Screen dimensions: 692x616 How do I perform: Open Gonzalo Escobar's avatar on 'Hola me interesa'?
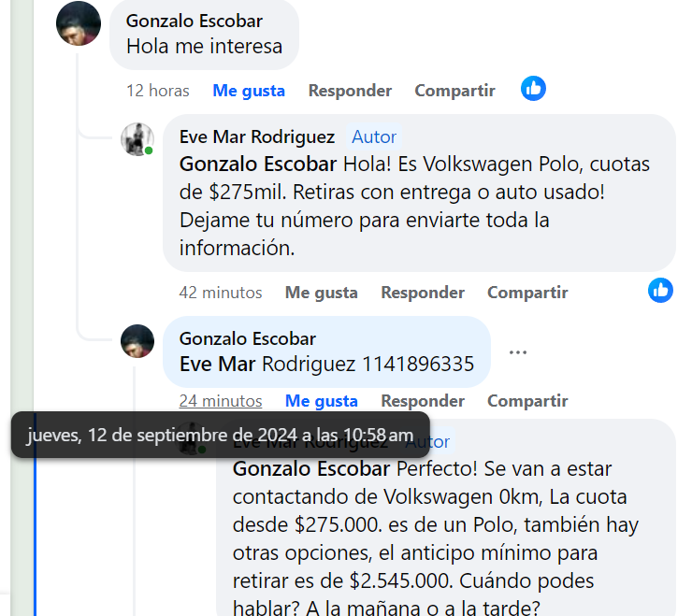79,23
